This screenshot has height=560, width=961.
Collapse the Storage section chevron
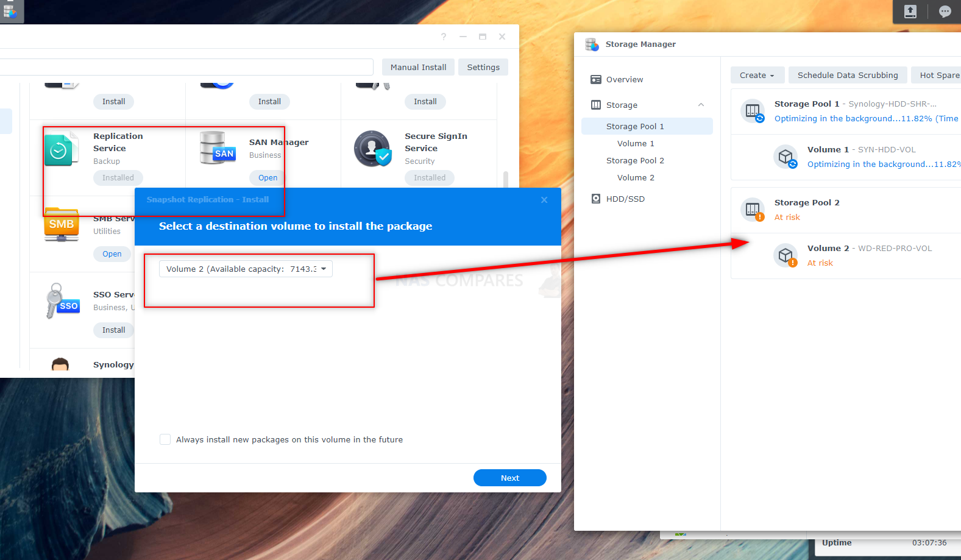[701, 105]
